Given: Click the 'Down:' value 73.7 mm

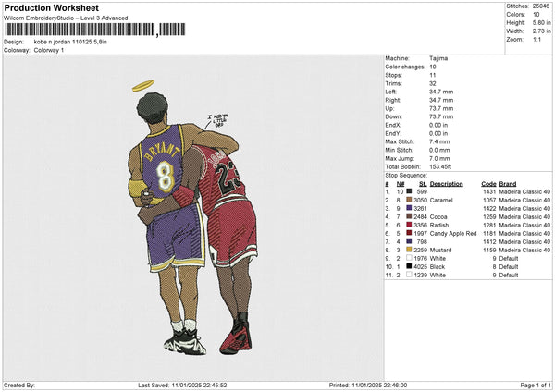Looking at the screenshot, I should 441,116.
